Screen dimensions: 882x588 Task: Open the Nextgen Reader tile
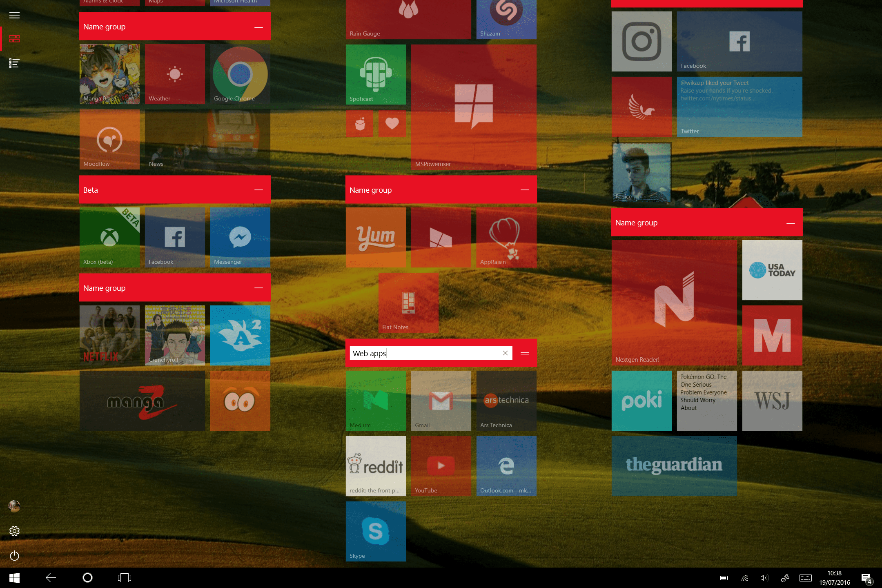coord(674,303)
